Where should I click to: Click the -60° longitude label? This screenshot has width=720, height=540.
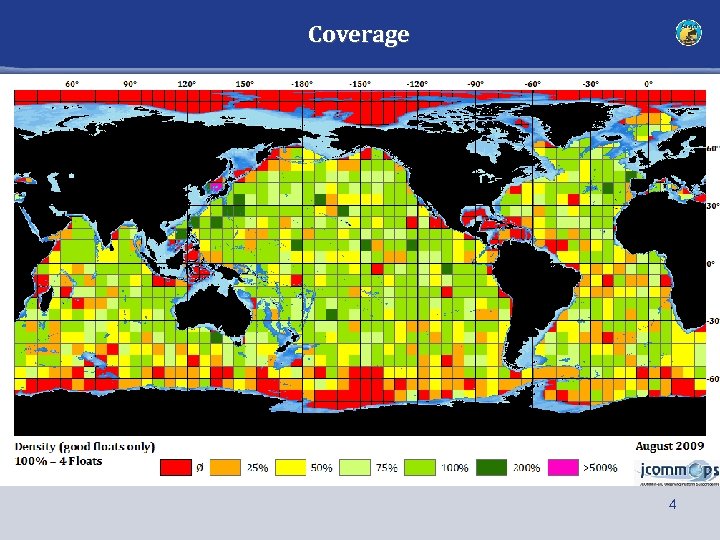[x=533, y=84]
